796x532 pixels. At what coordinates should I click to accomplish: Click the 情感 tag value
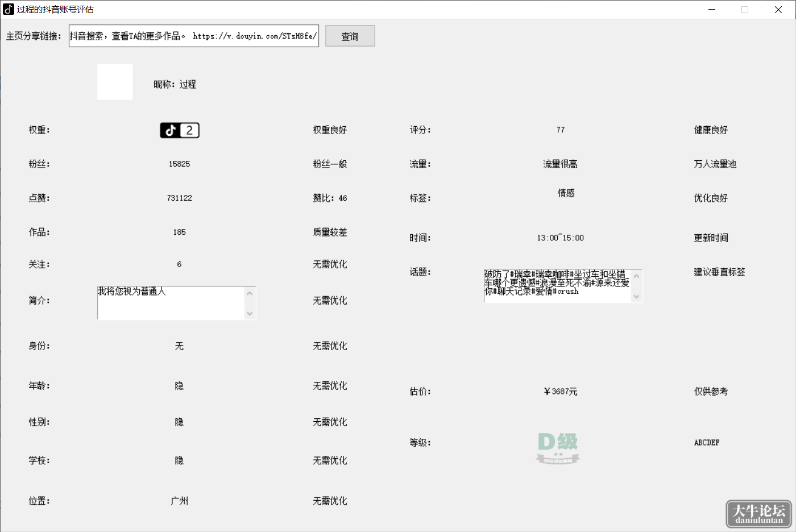(x=566, y=193)
